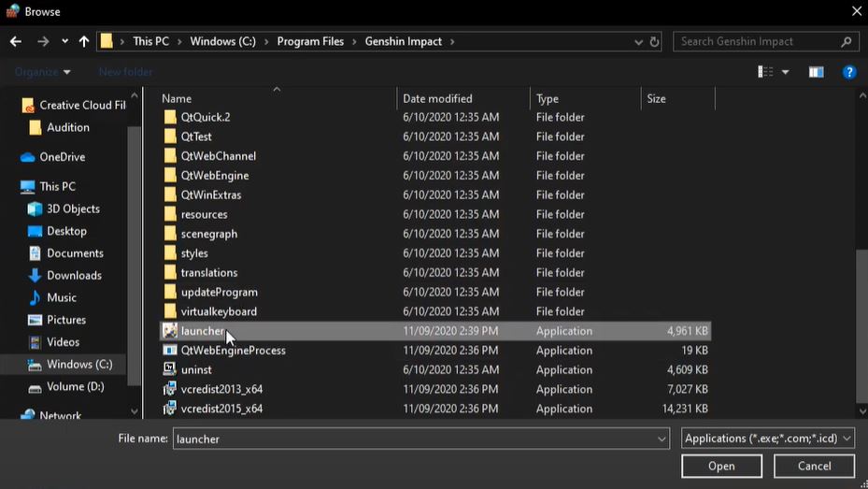Refresh the Genshin Impact folder listing
This screenshot has height=489, width=868.
[x=654, y=41]
